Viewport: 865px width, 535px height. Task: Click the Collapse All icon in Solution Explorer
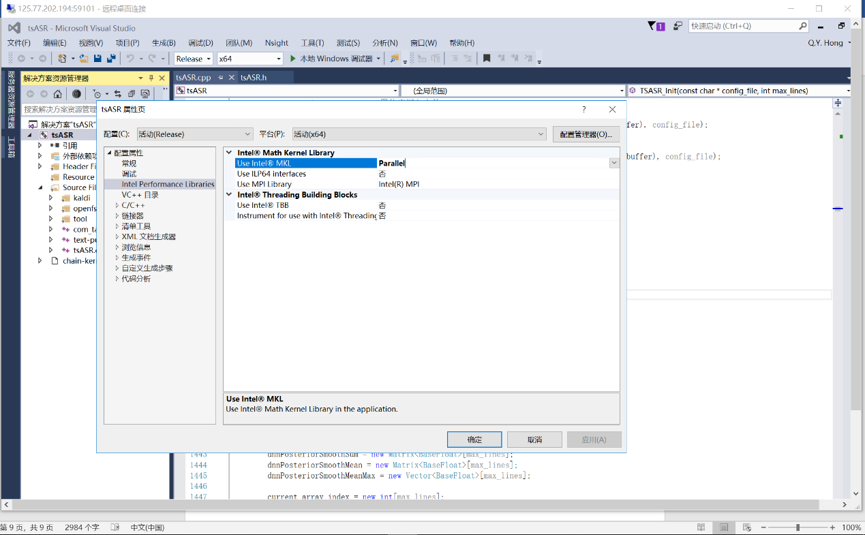131,94
